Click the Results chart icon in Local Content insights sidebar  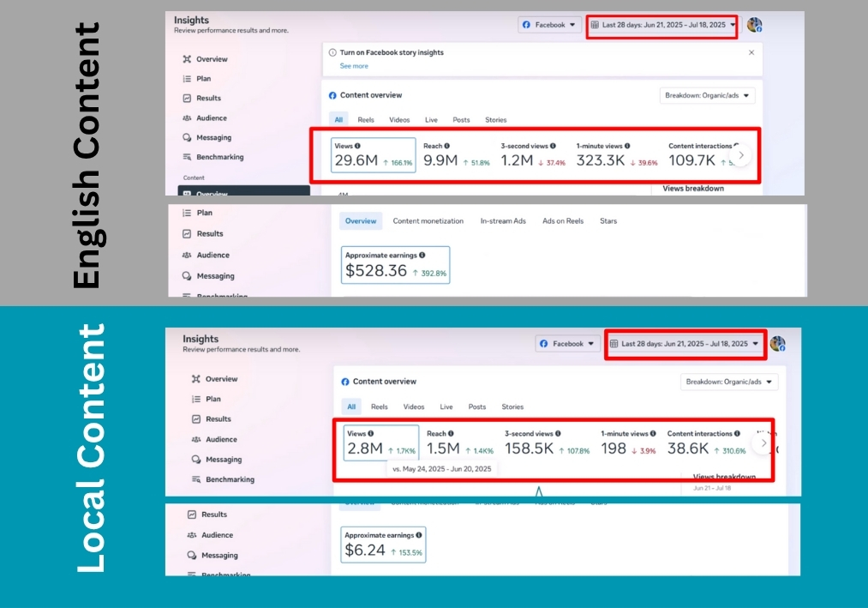click(196, 419)
